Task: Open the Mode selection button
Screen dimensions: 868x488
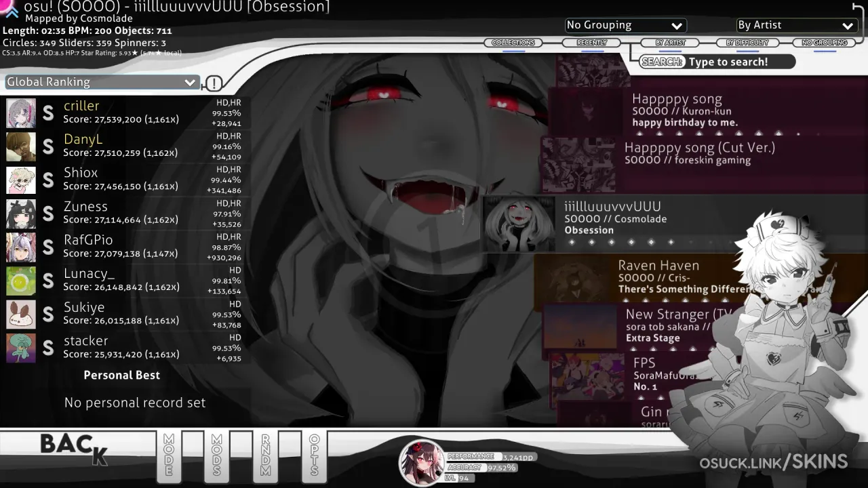Action: [x=169, y=456]
